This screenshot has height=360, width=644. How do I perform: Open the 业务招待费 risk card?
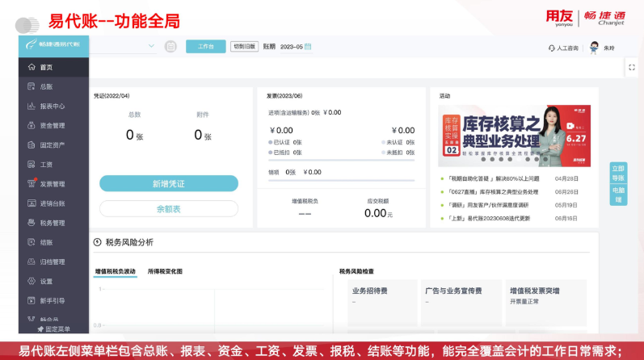point(382,302)
